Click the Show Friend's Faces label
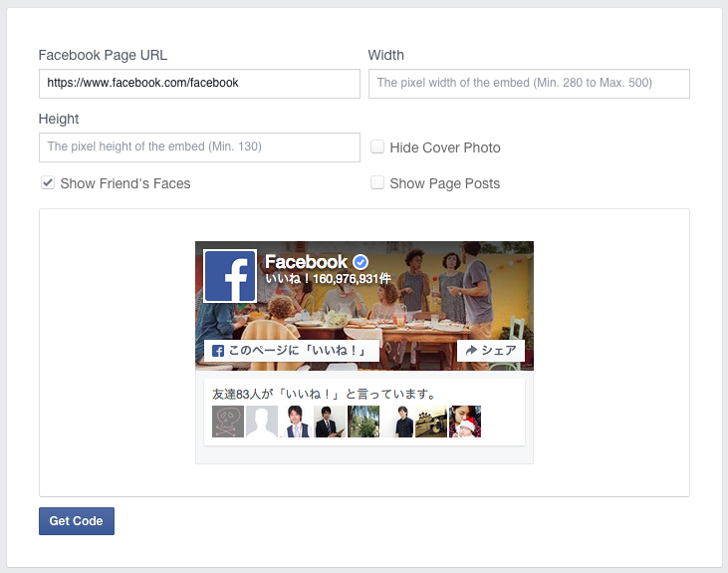Viewport: 728px width, 573px height. pos(125,183)
